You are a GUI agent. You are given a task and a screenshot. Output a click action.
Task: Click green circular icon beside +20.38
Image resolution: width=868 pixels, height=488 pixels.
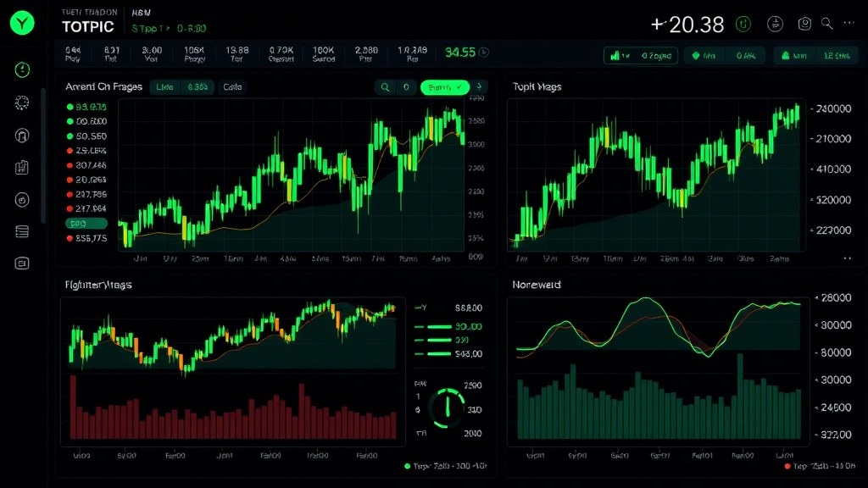tap(743, 24)
